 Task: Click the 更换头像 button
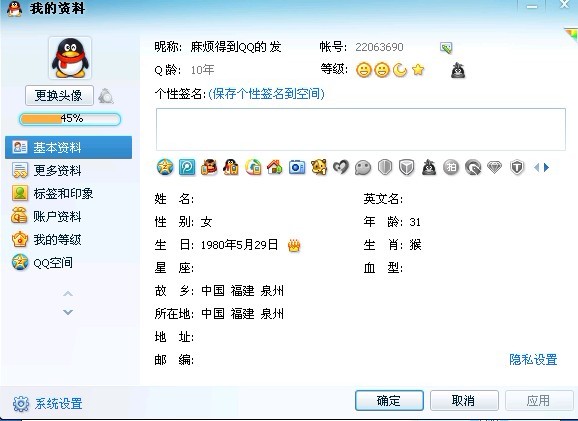coord(59,96)
